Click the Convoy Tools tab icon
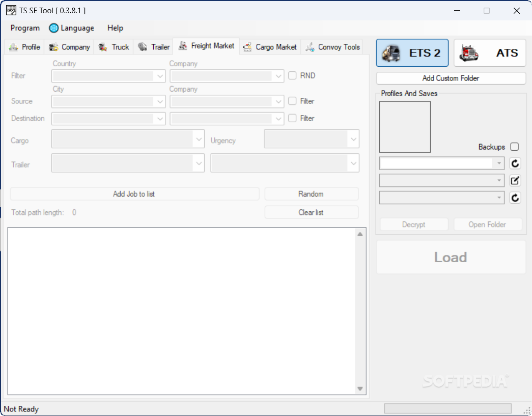The image size is (532, 416). point(310,47)
